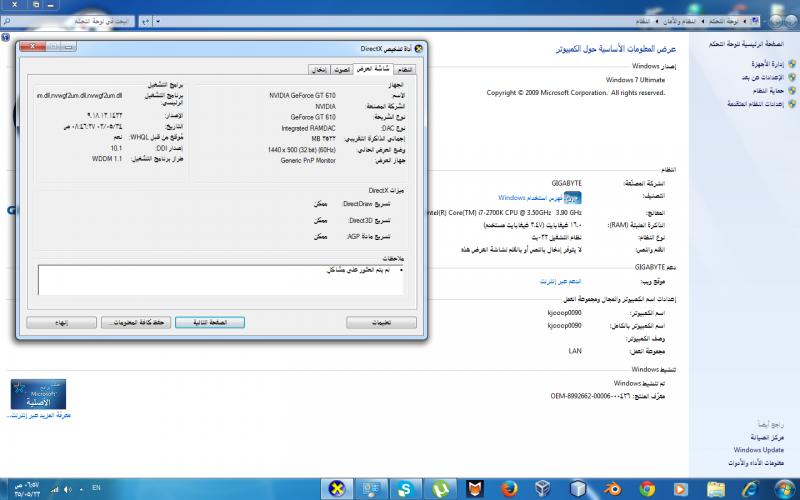Open the network signal tray icon
The width and height of the screenshot is (800, 500).
55,489
